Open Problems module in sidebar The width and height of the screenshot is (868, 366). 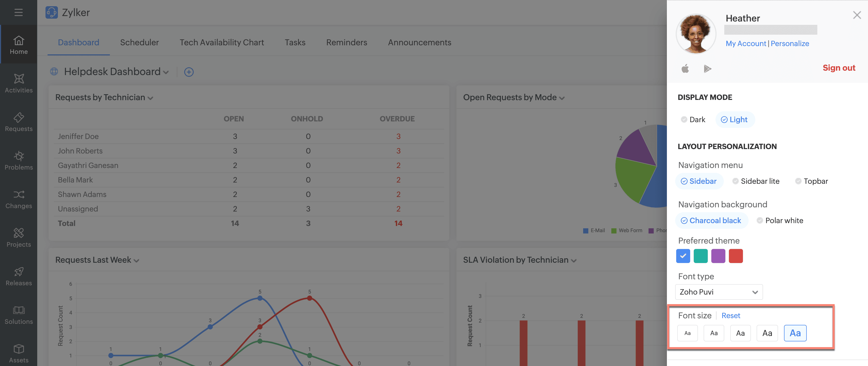click(x=19, y=160)
